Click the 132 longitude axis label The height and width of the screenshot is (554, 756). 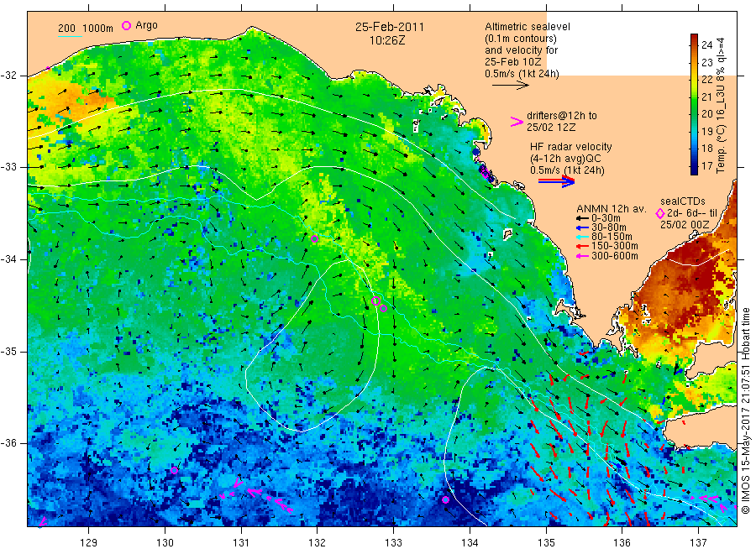coord(317,543)
